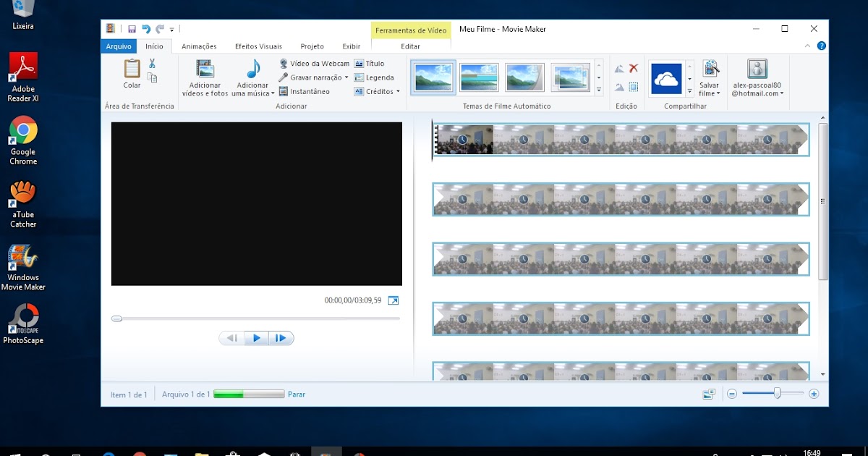Select the fourth theme with overlapping frames
Image resolution: width=868 pixels, height=456 pixels.
(x=570, y=77)
